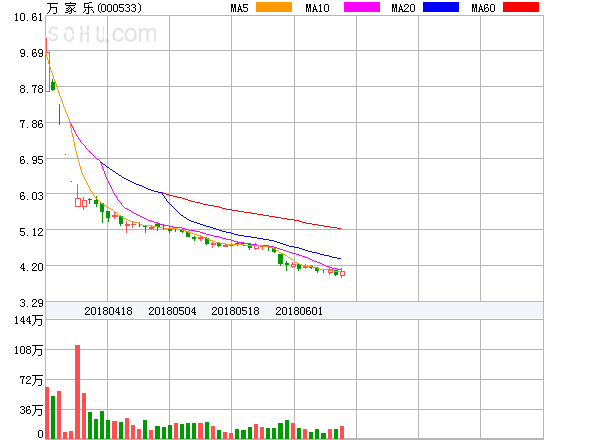
Task: Click the red MA60 legend swatch
Action: [x=521, y=7]
